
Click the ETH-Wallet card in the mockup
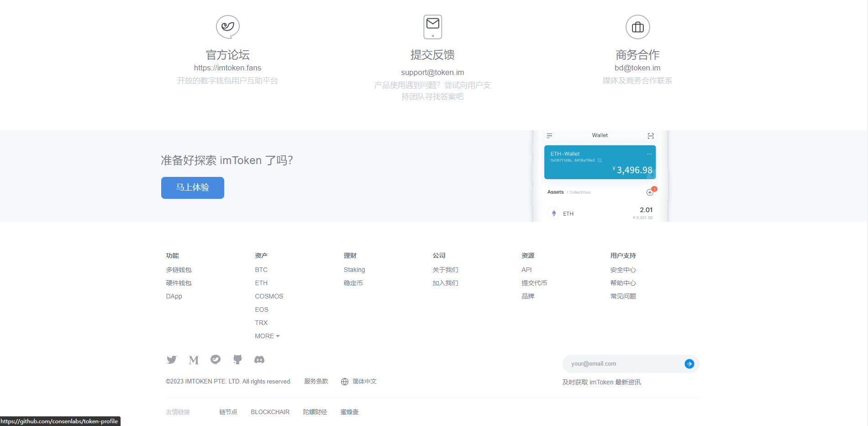pyautogui.click(x=600, y=162)
